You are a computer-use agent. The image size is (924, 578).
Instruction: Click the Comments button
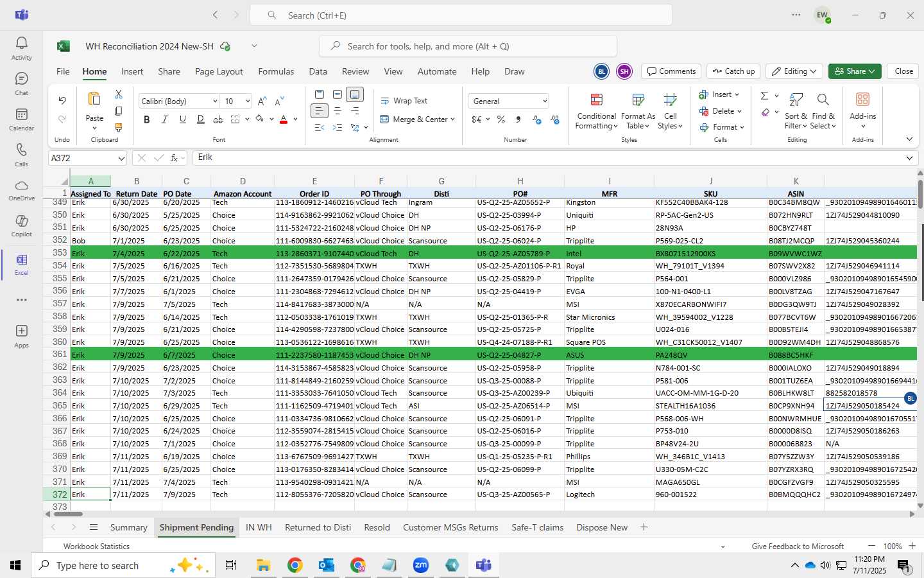[x=671, y=71]
